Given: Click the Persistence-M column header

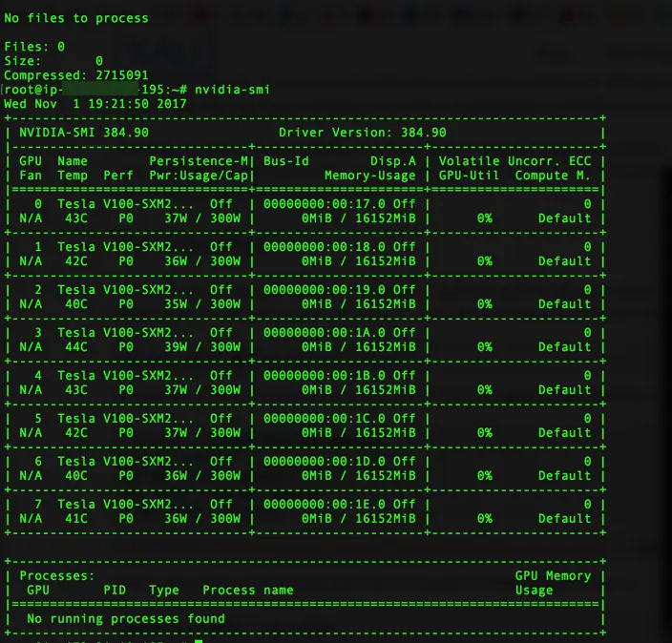Looking at the screenshot, I should [199, 161].
